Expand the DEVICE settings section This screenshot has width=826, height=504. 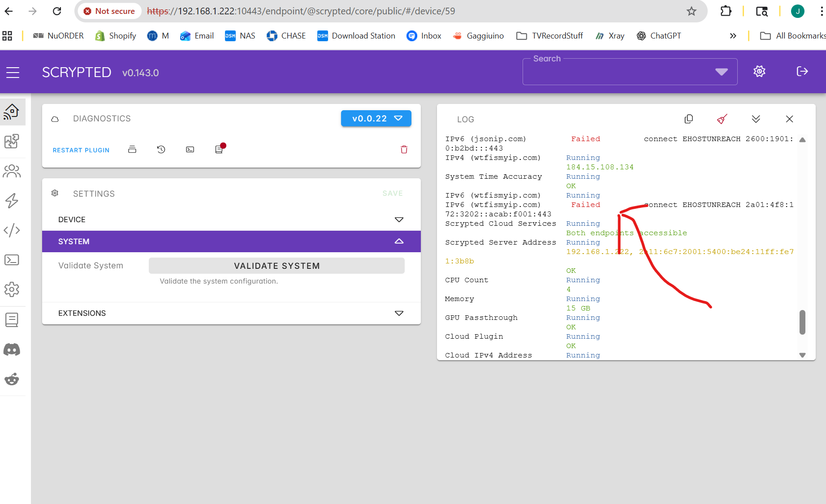[398, 219]
